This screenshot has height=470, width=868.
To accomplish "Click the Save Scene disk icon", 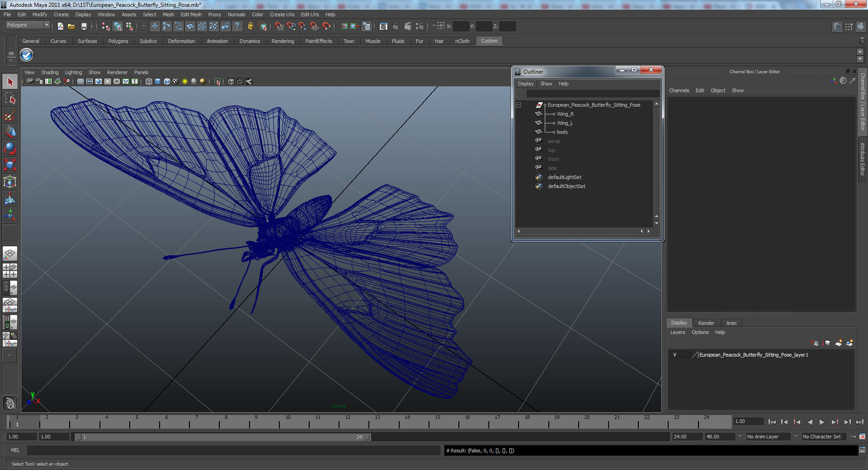I will (84, 26).
